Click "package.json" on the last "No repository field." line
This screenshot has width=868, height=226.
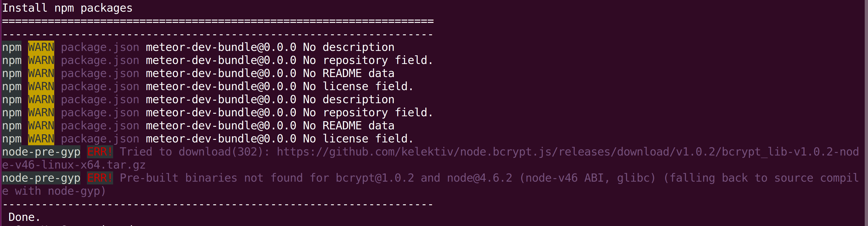pyautogui.click(x=100, y=113)
